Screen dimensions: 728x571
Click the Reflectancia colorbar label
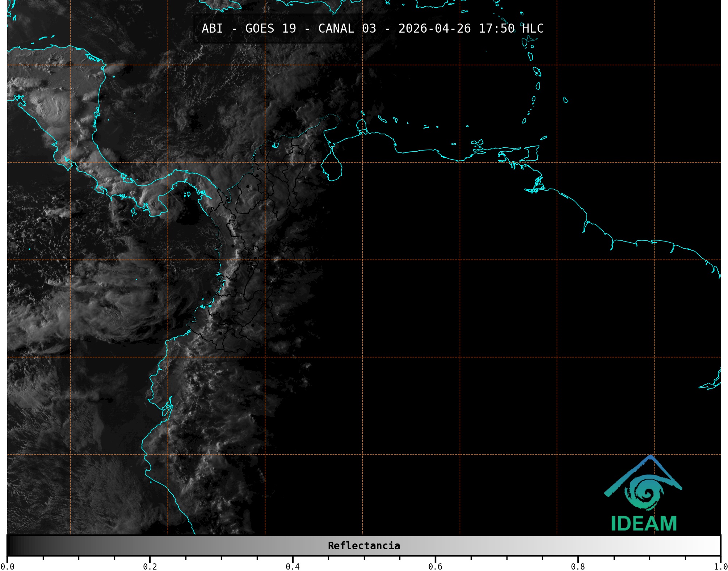[x=364, y=546]
